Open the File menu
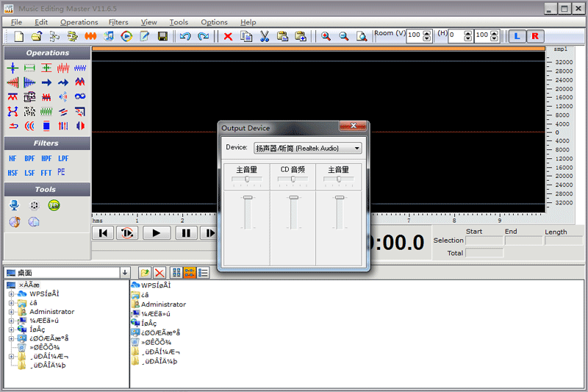588x392 pixels. pos(16,22)
